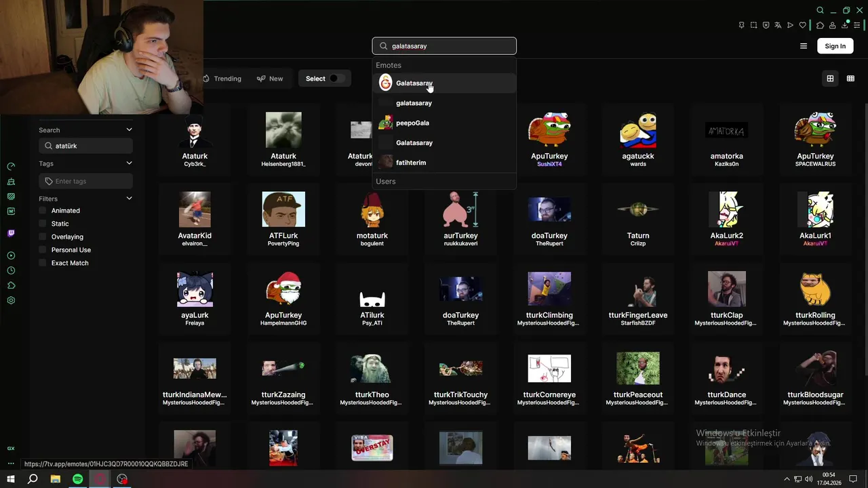
Task: Collapse the Filters section chevron
Action: pos(129,199)
